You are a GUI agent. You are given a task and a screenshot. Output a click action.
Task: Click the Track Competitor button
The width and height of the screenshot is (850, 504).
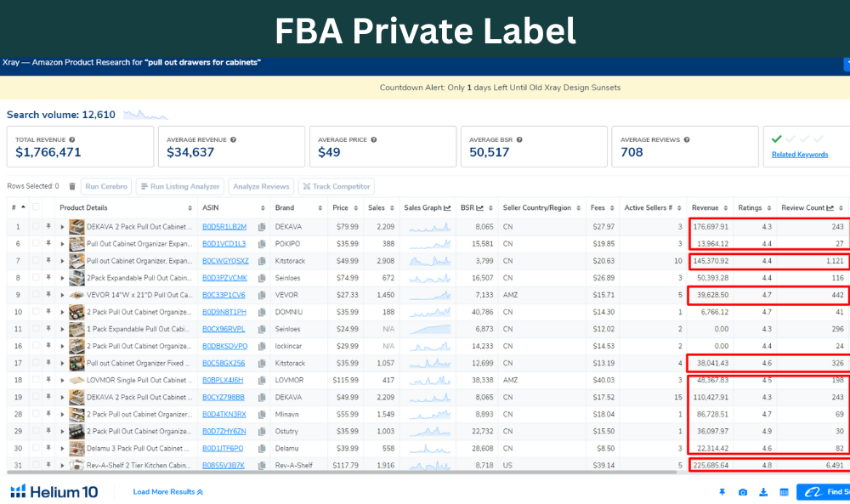pyautogui.click(x=336, y=186)
